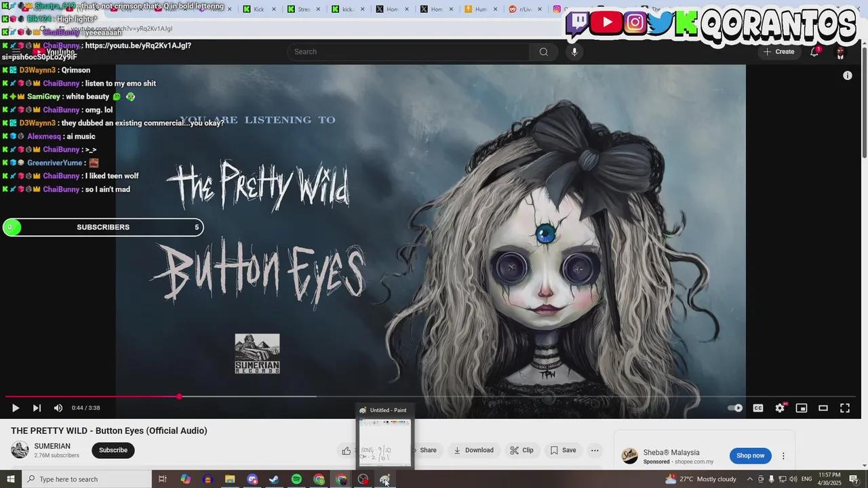
Task: Open the first Chrome taskbar icon
Action: click(319, 479)
